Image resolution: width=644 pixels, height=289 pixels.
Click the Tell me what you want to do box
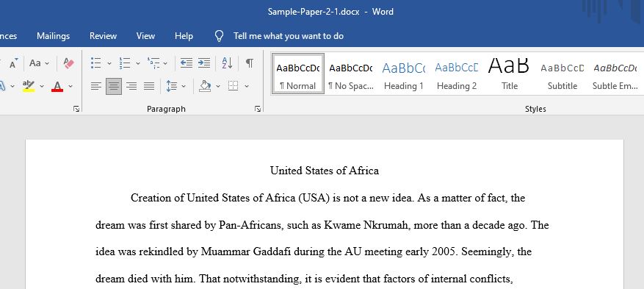(289, 36)
